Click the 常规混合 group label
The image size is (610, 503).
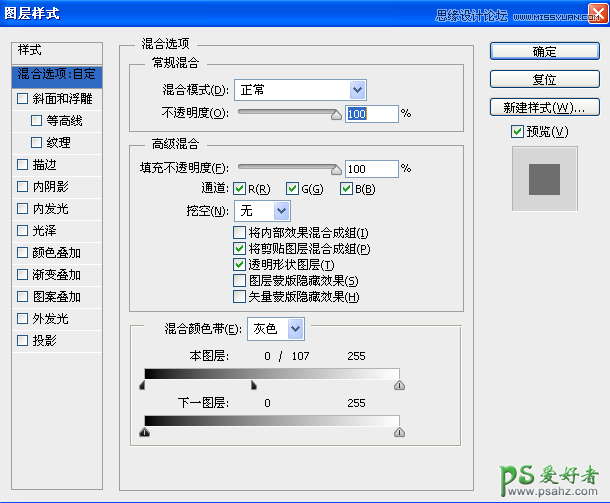coord(175,63)
